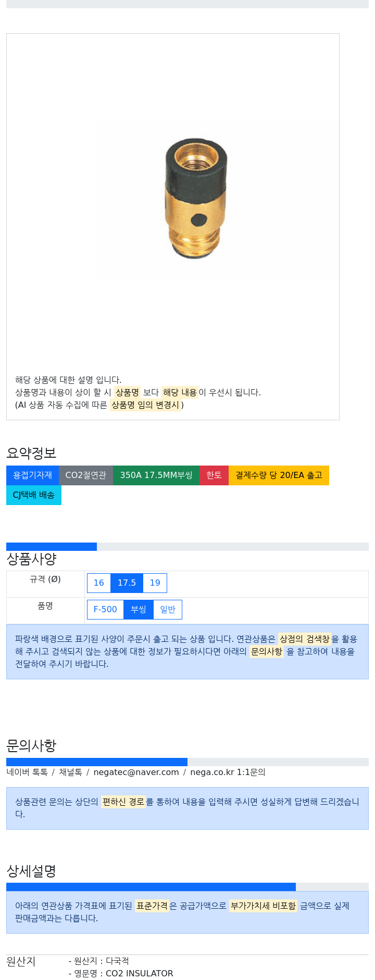
Task: Select the 17.5 diameter option
Action: tap(127, 583)
